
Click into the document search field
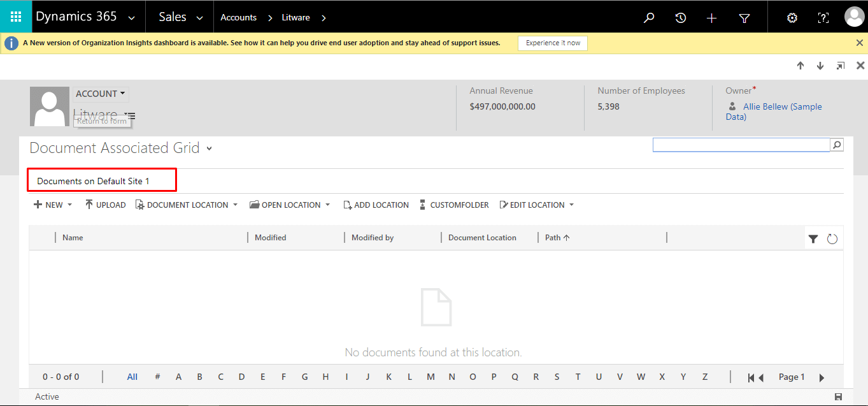(741, 145)
